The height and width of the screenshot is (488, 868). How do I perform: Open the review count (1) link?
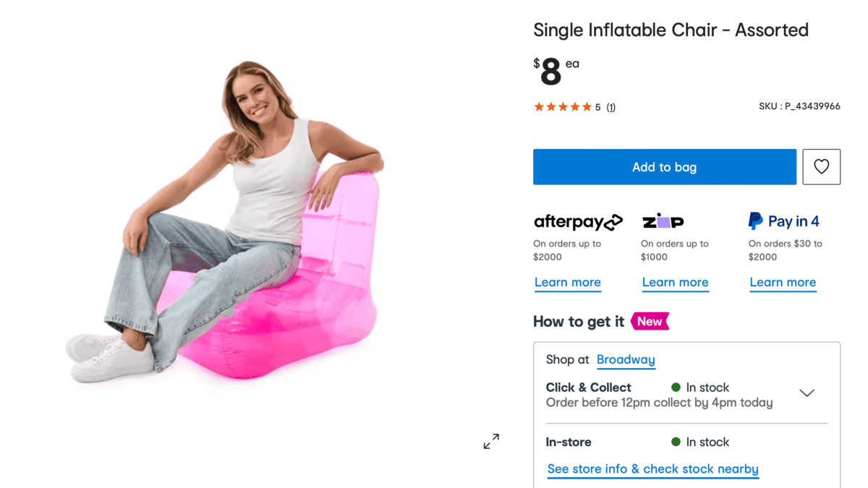tap(610, 107)
